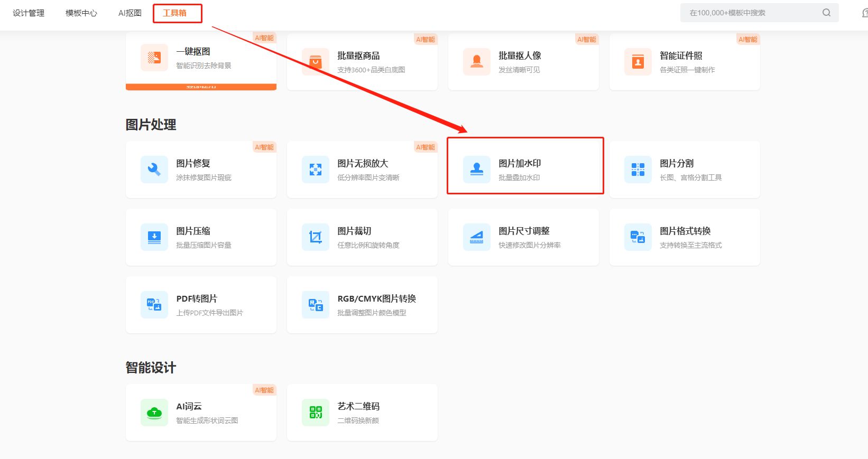Switch to the 设计管理 tab

29,13
